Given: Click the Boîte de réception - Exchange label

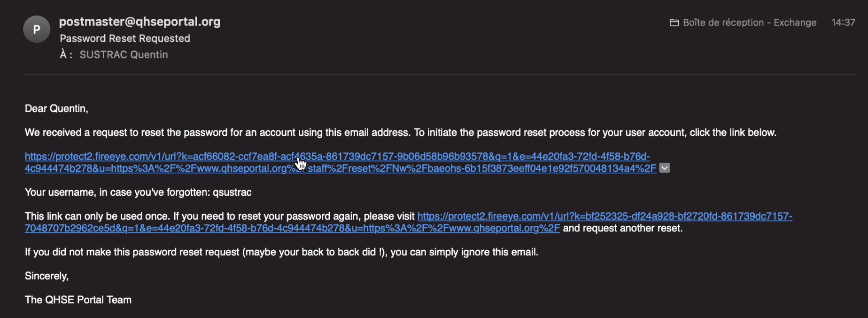Looking at the screenshot, I should pos(749,23).
